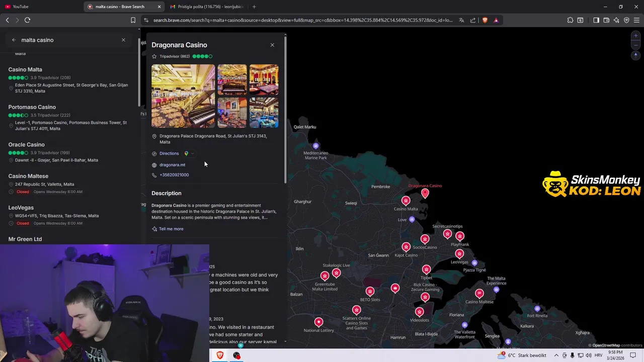Screen dimensions: 644x362
Task: Click the Directions link
Action: (x=169, y=153)
